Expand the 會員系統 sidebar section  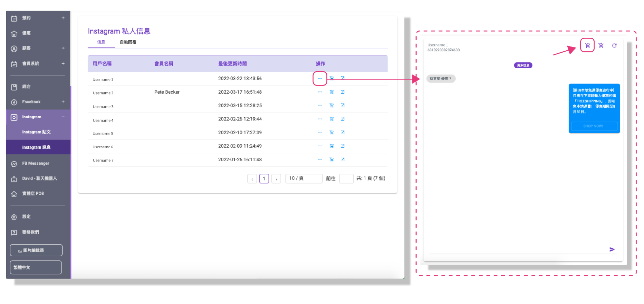pyautogui.click(x=63, y=64)
